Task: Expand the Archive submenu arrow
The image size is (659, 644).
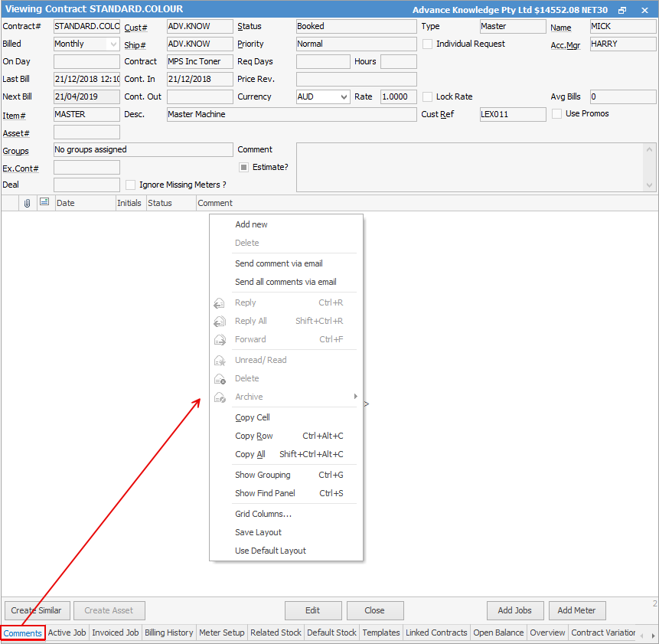Action: coord(356,397)
